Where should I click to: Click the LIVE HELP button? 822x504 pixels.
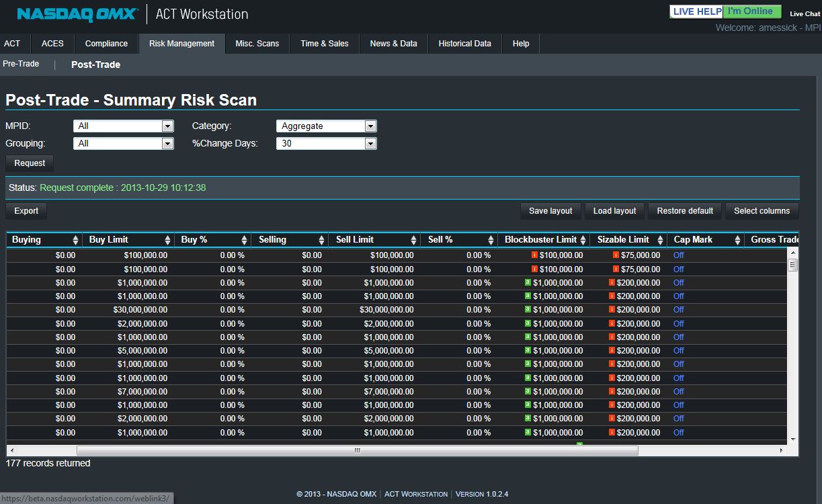696,11
